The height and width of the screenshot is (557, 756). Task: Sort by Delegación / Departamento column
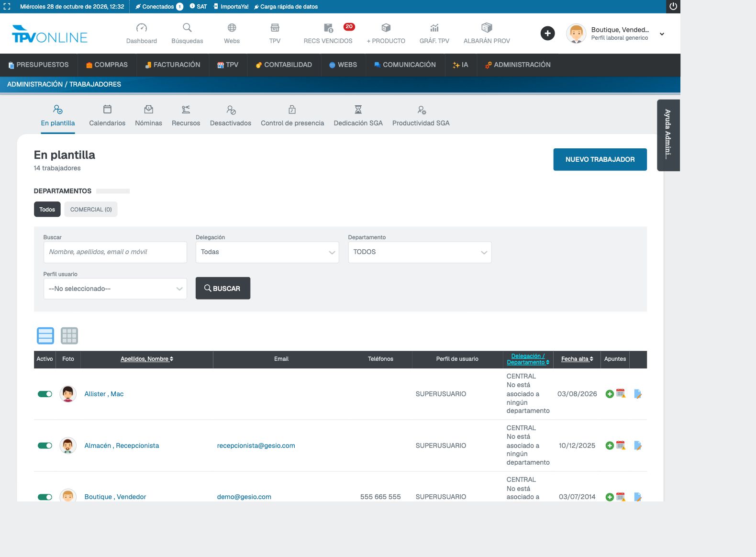coord(528,359)
